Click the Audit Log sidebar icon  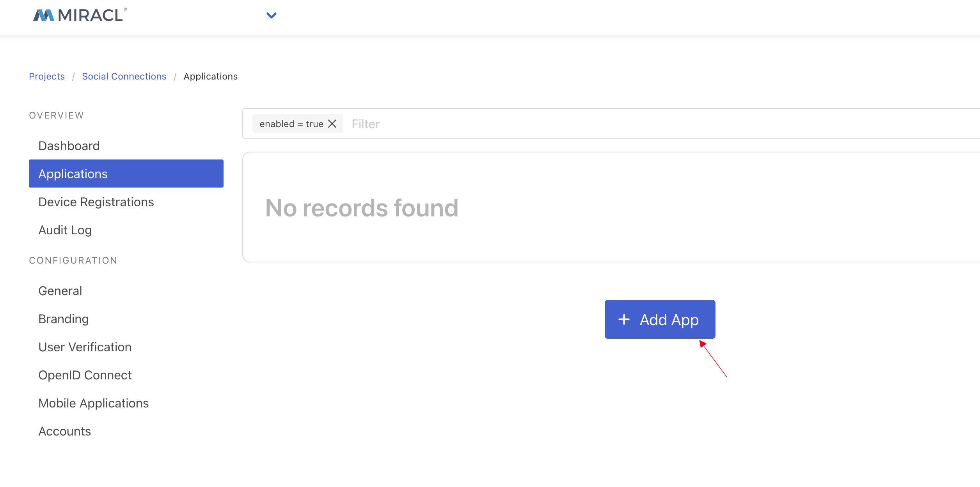point(65,230)
